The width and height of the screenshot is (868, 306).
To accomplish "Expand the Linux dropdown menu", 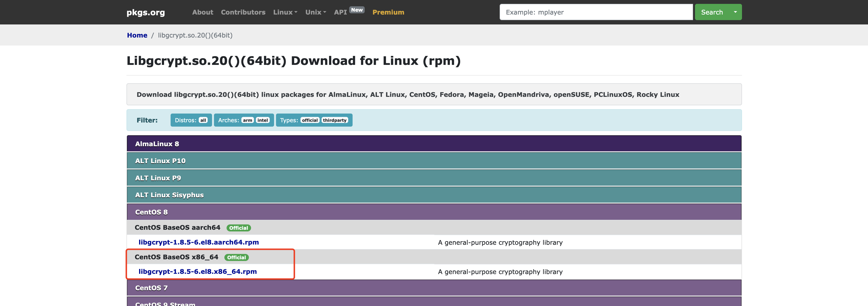I will [x=285, y=12].
